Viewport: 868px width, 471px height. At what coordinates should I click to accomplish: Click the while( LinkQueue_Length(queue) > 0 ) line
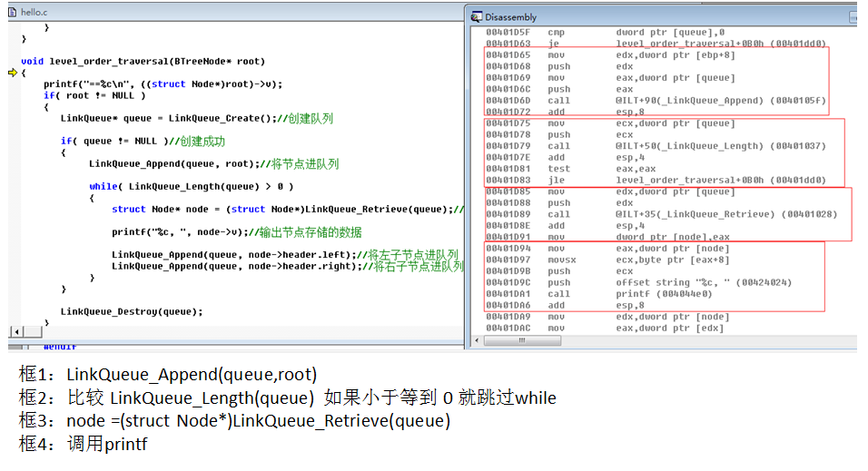[192, 187]
